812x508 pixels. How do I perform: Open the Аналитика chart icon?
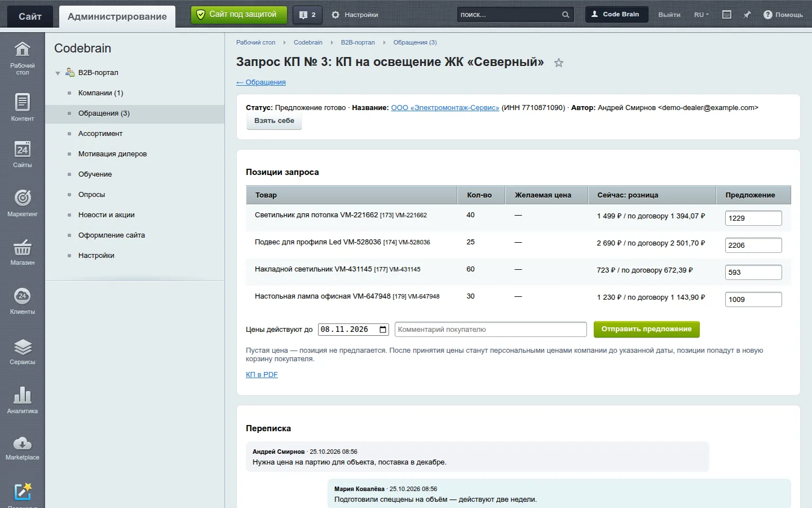pos(22,400)
